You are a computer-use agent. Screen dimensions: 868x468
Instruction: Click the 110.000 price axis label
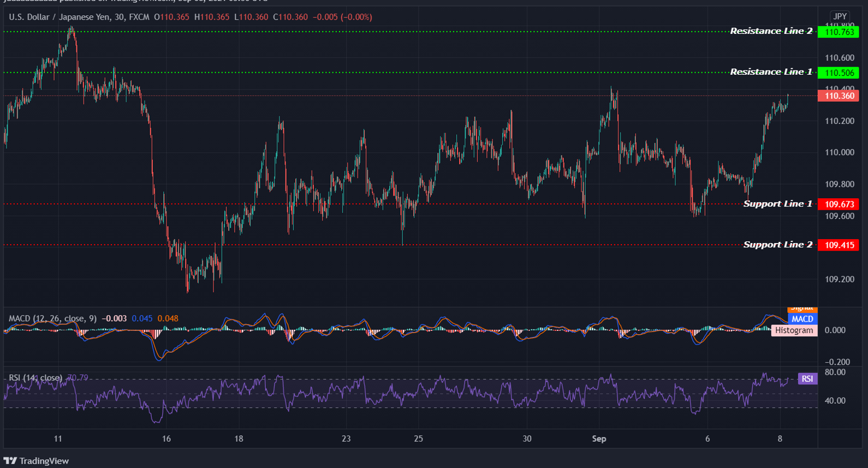(840, 152)
